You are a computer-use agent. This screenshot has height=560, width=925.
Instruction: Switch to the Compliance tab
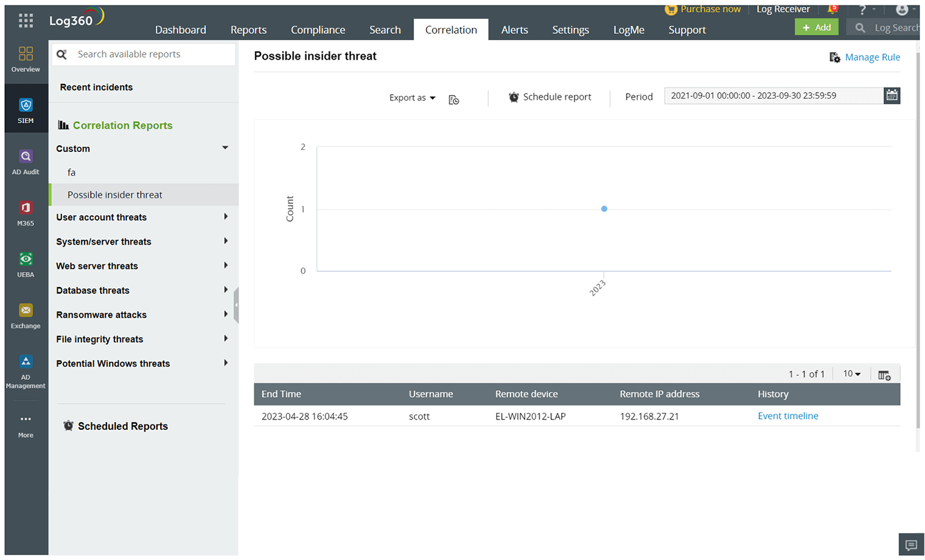pos(318,30)
